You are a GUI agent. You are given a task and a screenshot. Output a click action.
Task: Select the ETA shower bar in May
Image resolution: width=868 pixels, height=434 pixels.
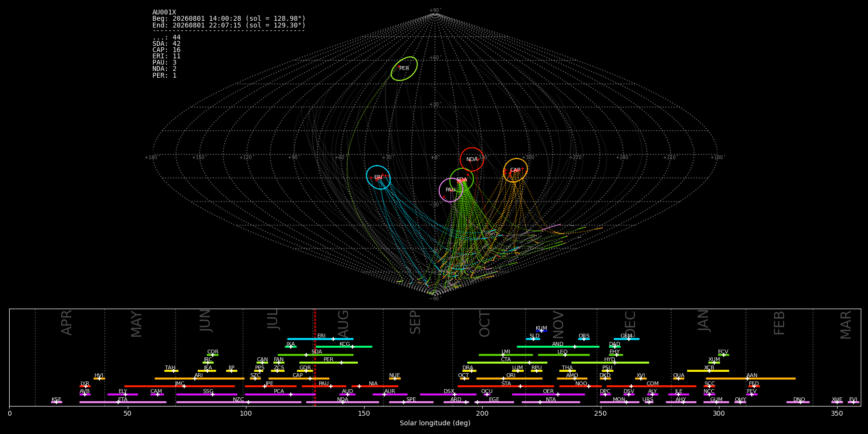click(x=123, y=402)
